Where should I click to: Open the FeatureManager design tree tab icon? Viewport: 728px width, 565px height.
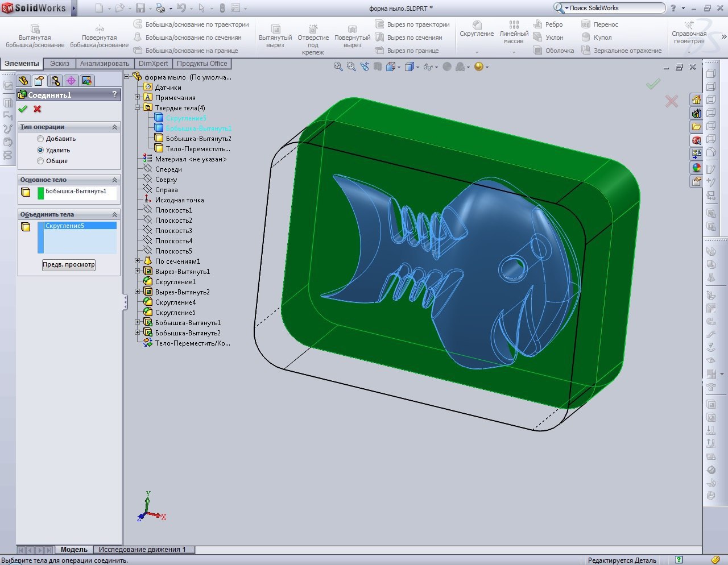(23, 81)
